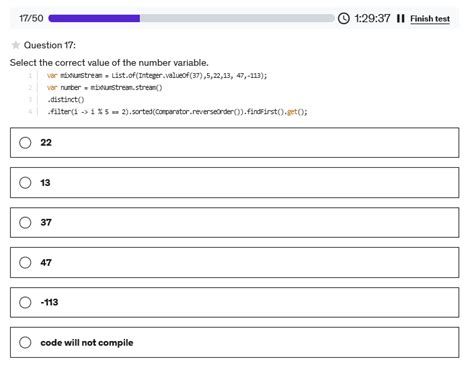474x386 pixels.
Task: Click the 17/50 question counter
Action: 31,18
